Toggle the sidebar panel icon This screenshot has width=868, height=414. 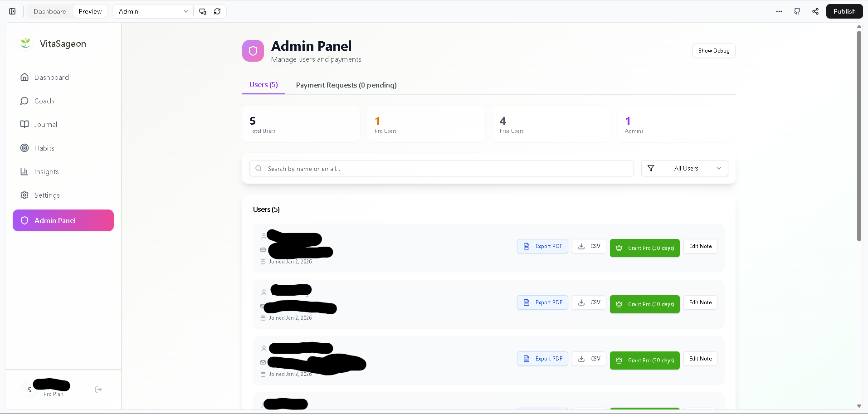pyautogui.click(x=12, y=11)
